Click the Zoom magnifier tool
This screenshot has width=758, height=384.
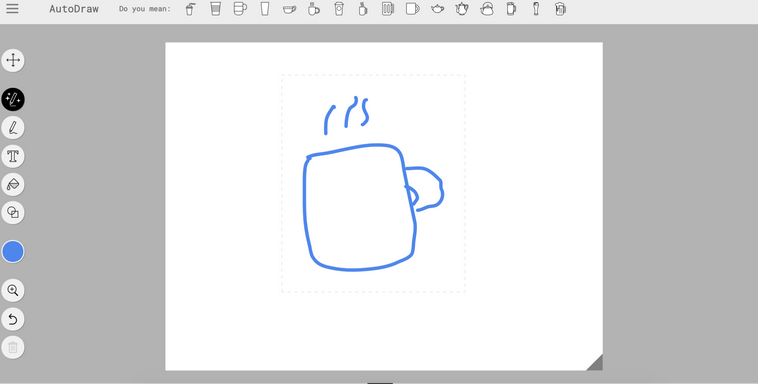13,290
